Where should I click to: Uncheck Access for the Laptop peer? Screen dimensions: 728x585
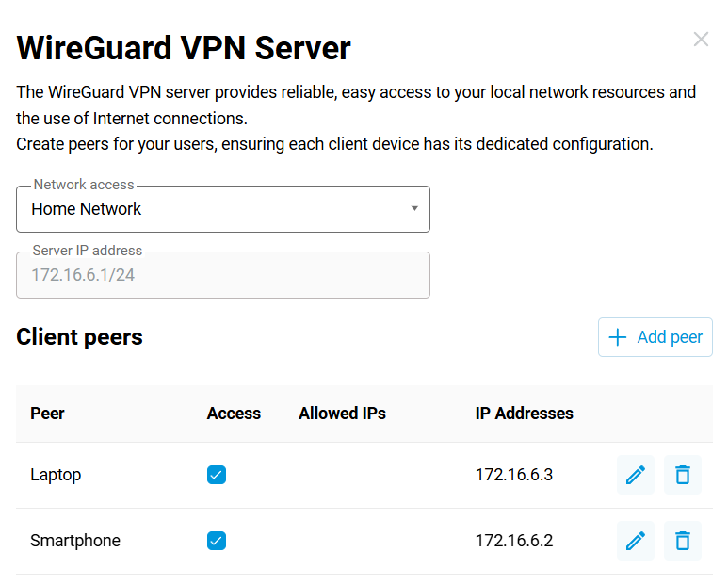pyautogui.click(x=217, y=475)
